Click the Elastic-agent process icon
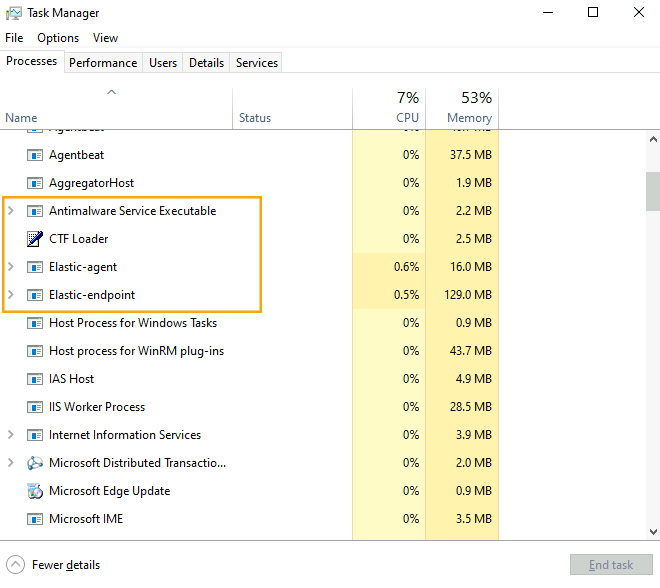This screenshot has height=588, width=660. [35, 267]
